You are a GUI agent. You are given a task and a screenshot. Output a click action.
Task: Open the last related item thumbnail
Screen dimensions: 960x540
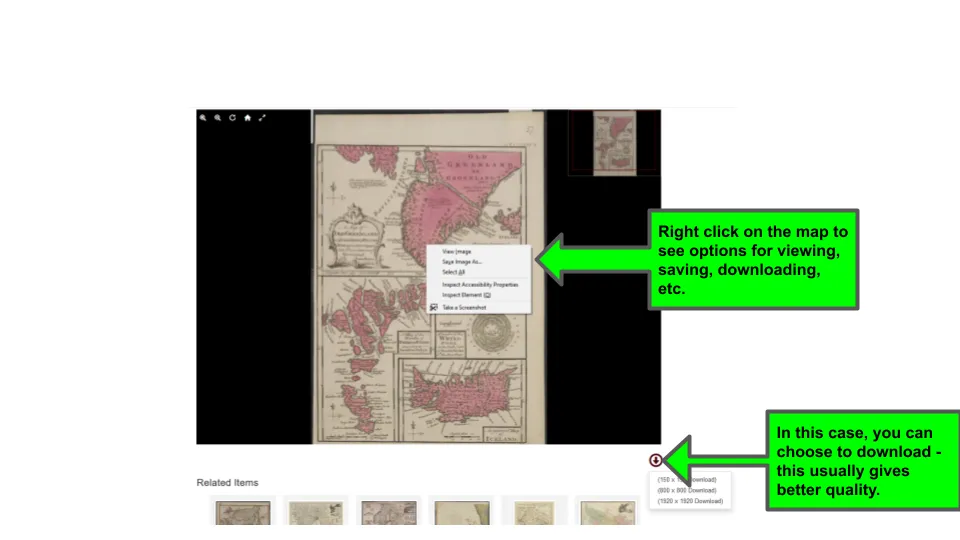point(608,512)
